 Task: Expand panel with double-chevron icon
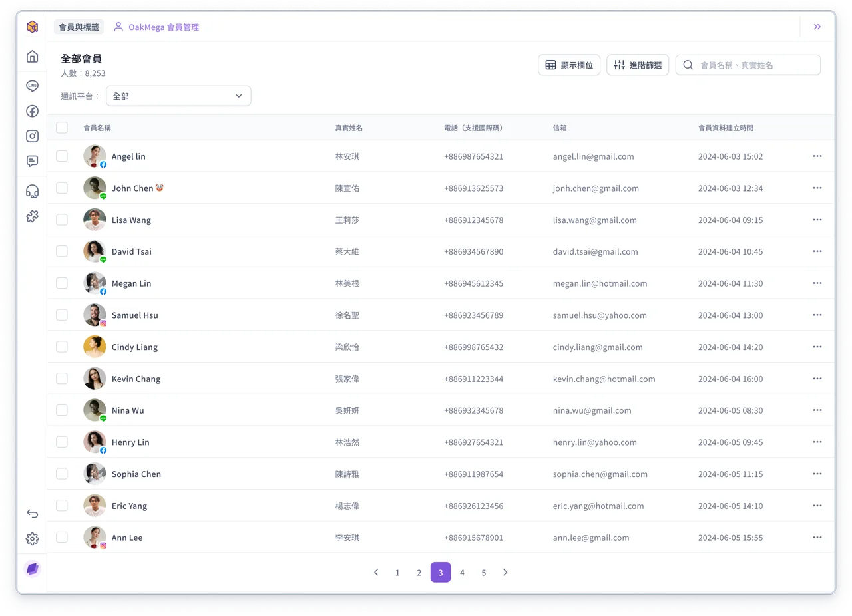pyautogui.click(x=817, y=27)
